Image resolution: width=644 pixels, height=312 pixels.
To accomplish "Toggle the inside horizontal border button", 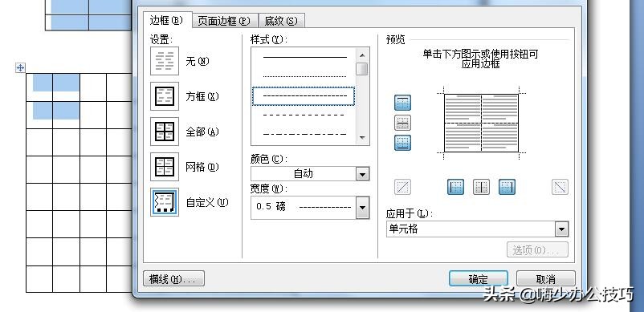I will 402,123.
